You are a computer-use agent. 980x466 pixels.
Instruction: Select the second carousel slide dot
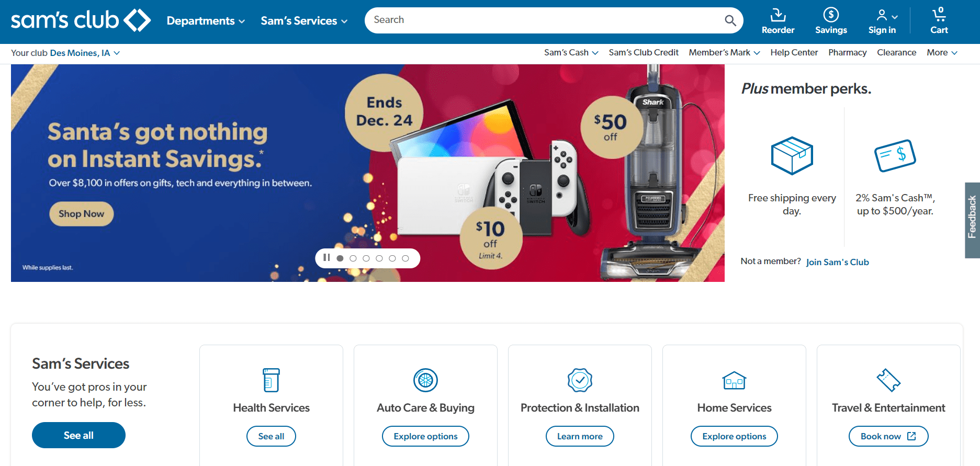tap(353, 258)
